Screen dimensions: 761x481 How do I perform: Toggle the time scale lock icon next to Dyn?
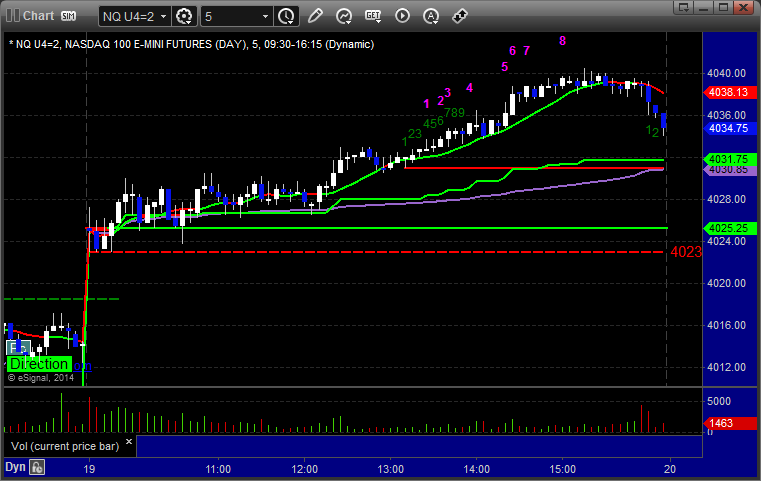pos(37,467)
